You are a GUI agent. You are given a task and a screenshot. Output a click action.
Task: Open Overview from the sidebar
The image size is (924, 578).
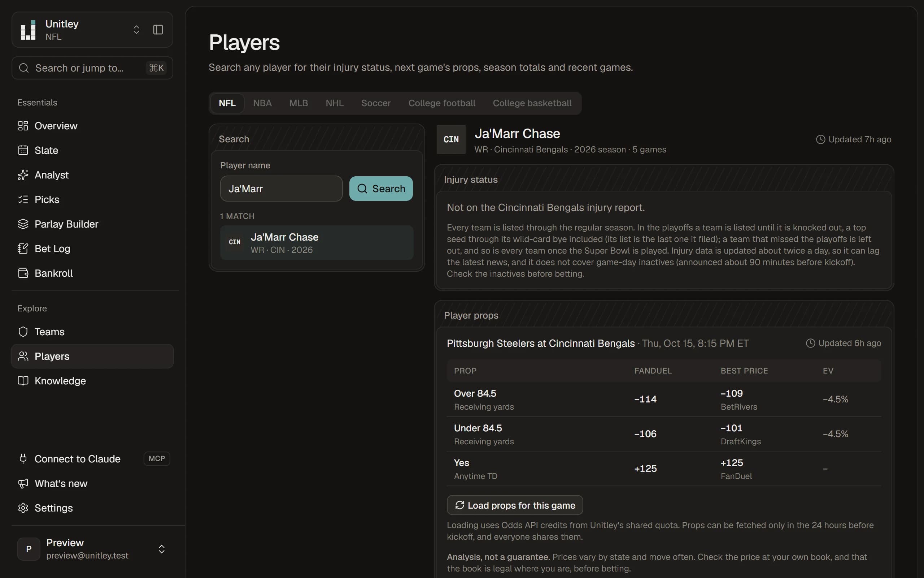pyautogui.click(x=92, y=126)
